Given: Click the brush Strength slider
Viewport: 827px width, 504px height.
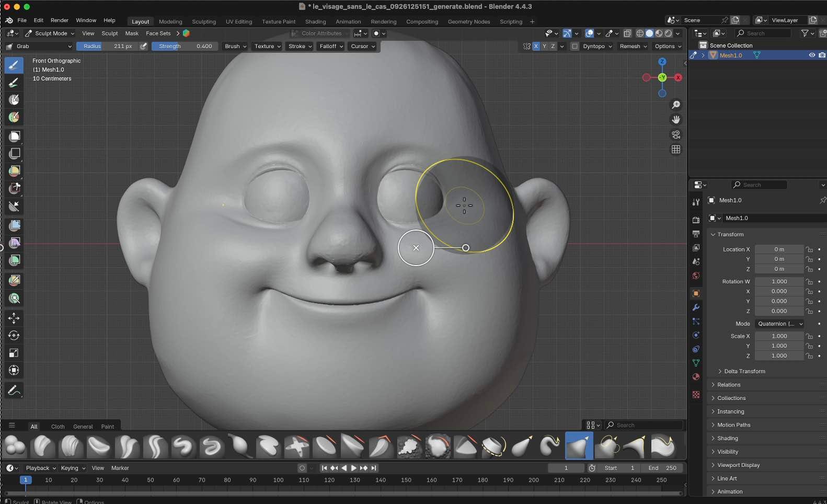Looking at the screenshot, I should click(185, 46).
